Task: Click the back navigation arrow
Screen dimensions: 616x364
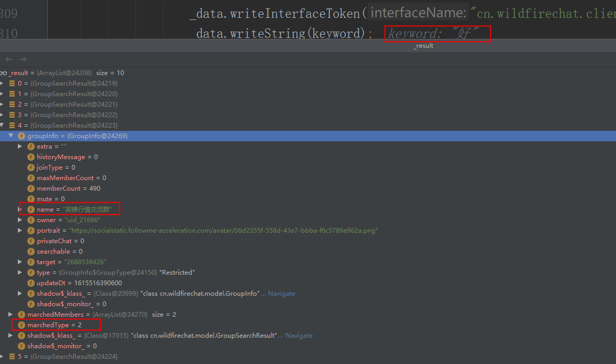Action: [8, 59]
